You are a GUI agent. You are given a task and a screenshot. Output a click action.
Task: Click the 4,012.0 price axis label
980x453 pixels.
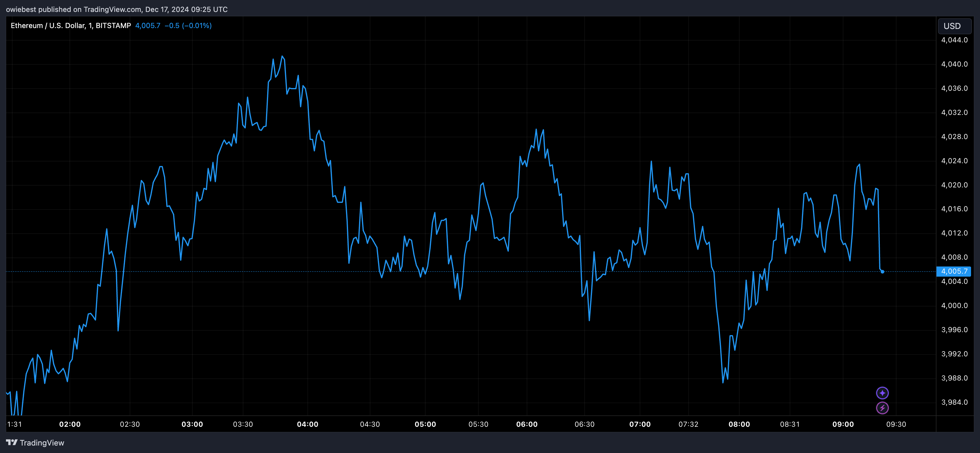pyautogui.click(x=955, y=233)
